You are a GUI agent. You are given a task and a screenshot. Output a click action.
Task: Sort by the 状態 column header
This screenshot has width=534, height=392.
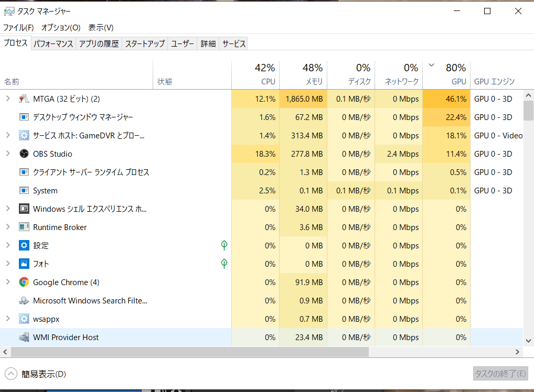pos(192,75)
